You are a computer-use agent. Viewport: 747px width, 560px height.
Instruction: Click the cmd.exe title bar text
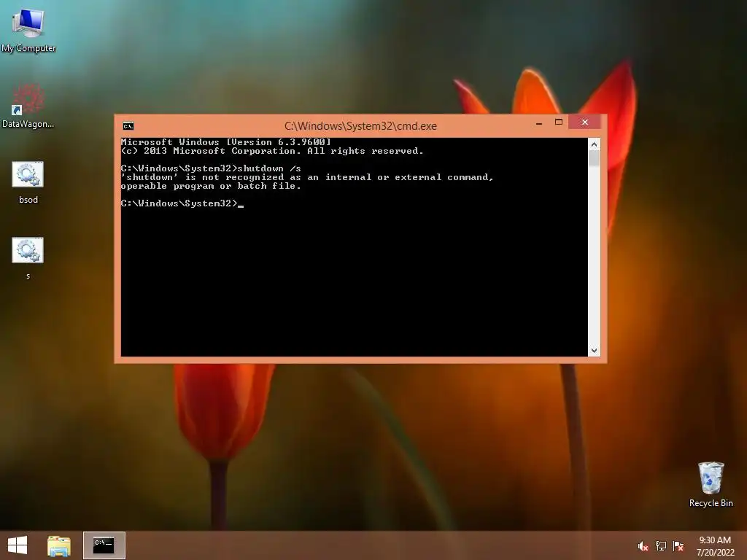click(x=360, y=125)
